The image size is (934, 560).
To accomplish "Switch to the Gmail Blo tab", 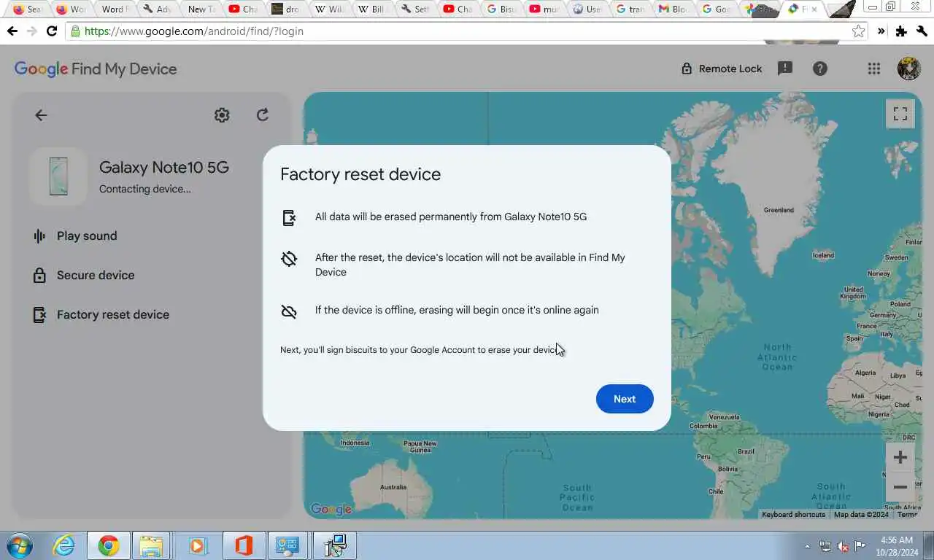I will [673, 9].
